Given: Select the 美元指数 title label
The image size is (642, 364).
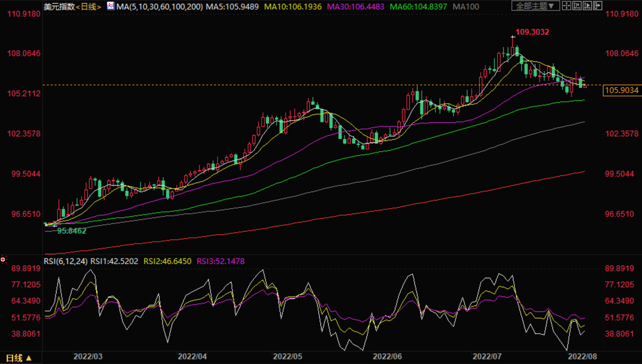Looking at the screenshot, I should [60, 6].
